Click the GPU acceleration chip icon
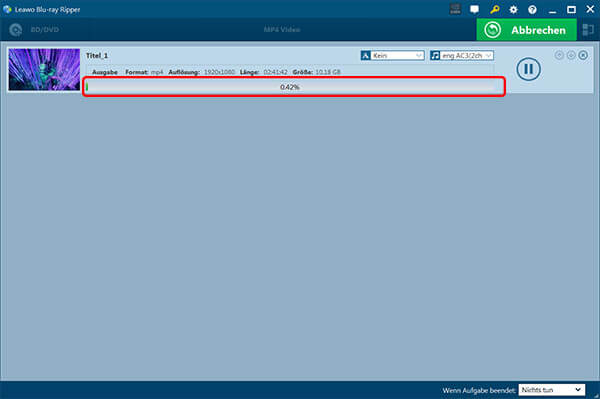Image resolution: width=600 pixels, height=399 pixels. coord(455,9)
